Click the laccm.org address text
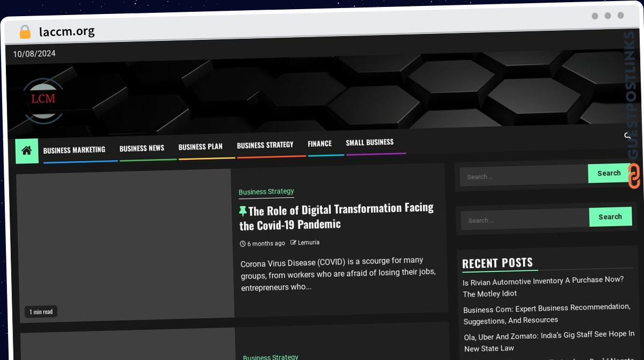644x360 pixels. click(x=67, y=31)
